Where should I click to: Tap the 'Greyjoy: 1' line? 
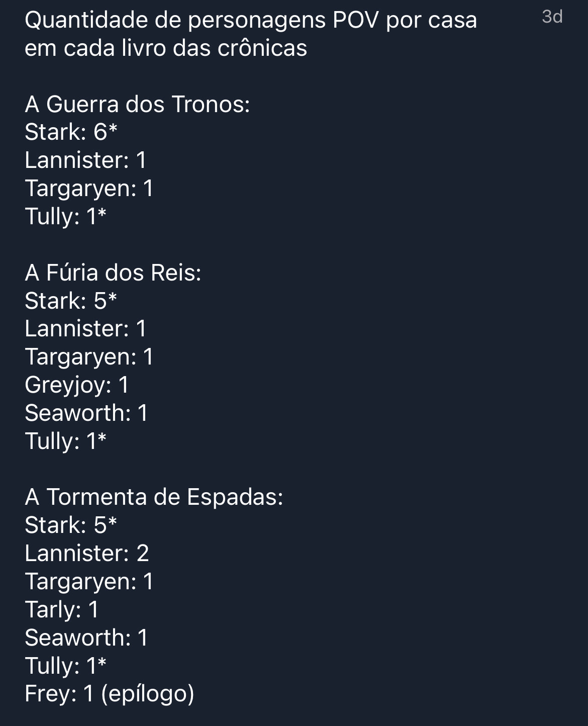click(77, 385)
